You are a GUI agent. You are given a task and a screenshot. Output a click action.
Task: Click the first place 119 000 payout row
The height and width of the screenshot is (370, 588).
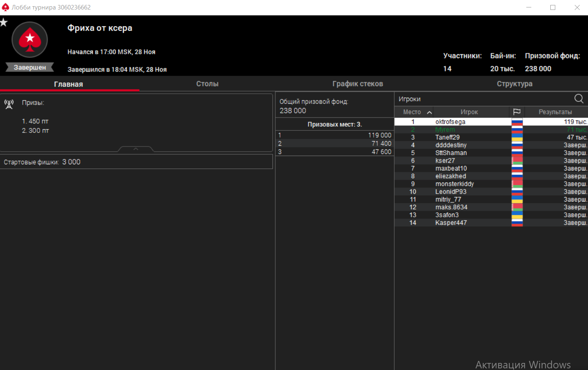(x=335, y=135)
